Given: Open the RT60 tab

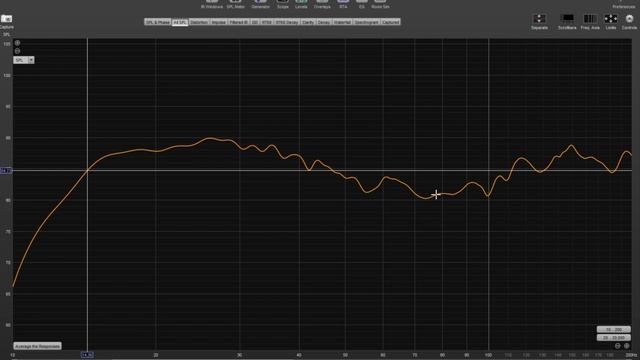Looking at the screenshot, I should 267,22.
